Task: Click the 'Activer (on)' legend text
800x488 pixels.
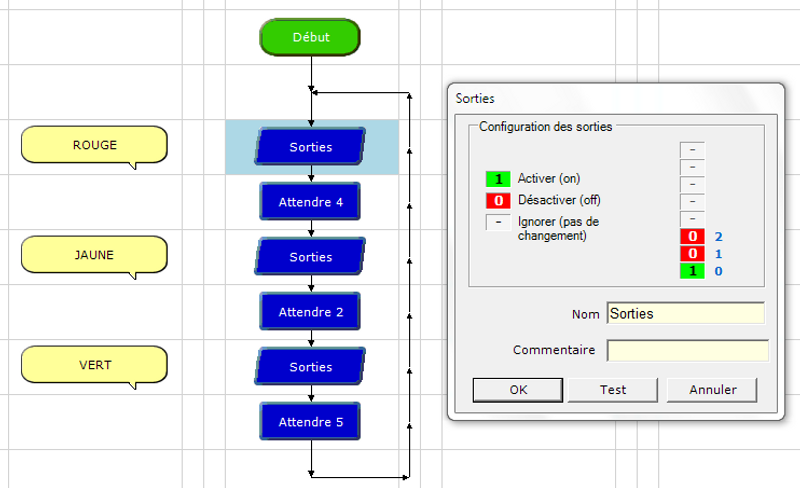Action: tap(549, 179)
